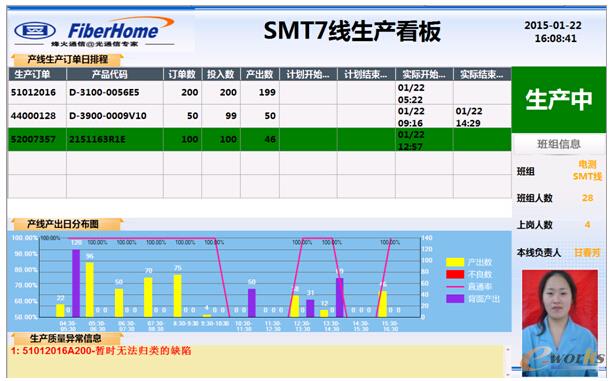Image resolution: width=615 pixels, height=381 pixels.
Task: Select the 产线生产订单日排程 section tab
Action: click(67, 60)
